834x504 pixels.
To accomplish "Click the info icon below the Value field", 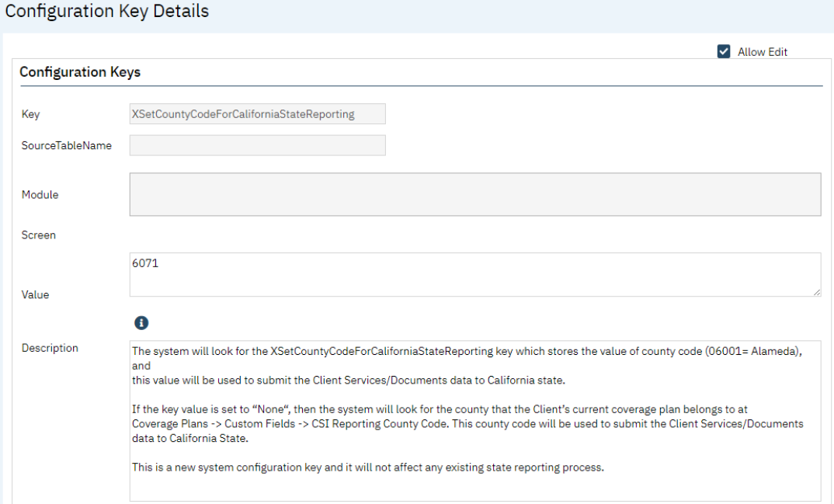I will click(141, 322).
